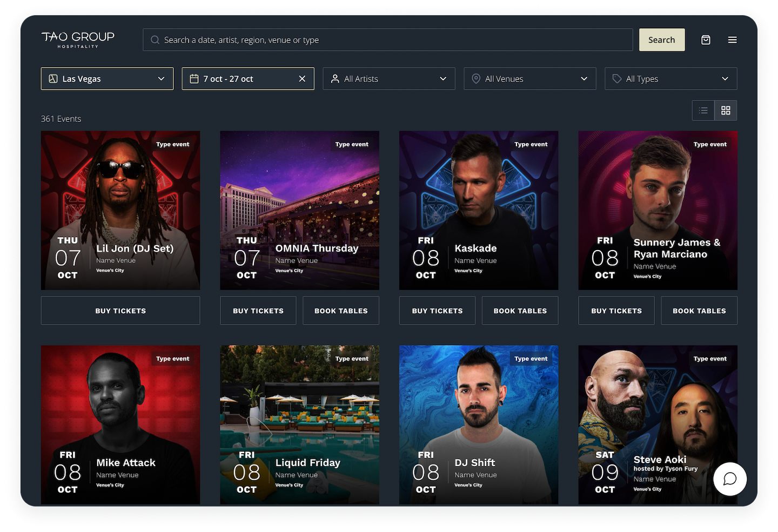
Task: Click the Type event tag on Sunnery James card
Action: (x=710, y=144)
